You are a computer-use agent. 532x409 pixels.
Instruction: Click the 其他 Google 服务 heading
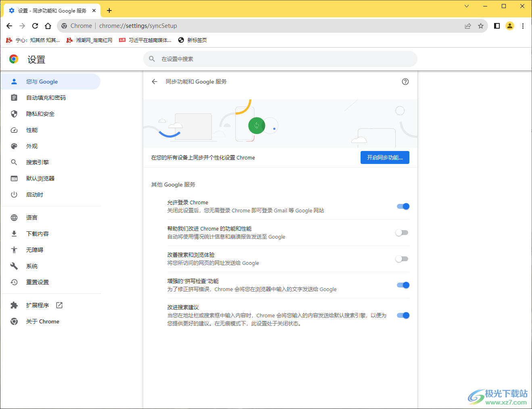[x=173, y=185]
